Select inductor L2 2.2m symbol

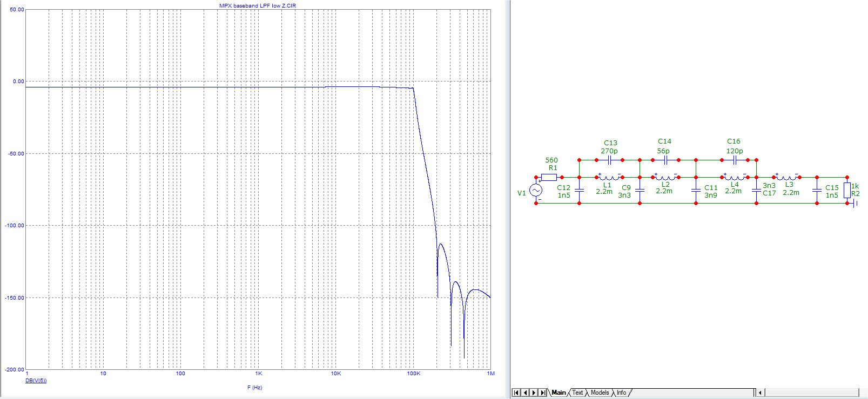pyautogui.click(x=665, y=177)
